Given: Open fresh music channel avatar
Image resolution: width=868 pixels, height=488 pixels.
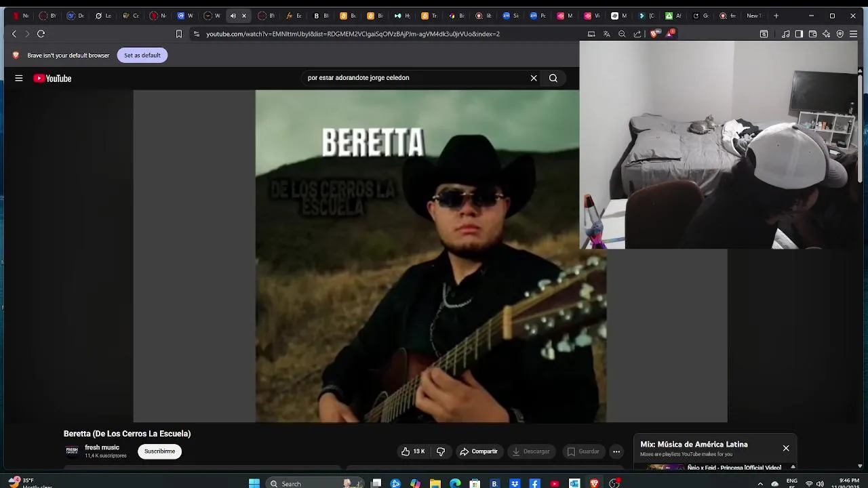Looking at the screenshot, I should [x=72, y=451].
